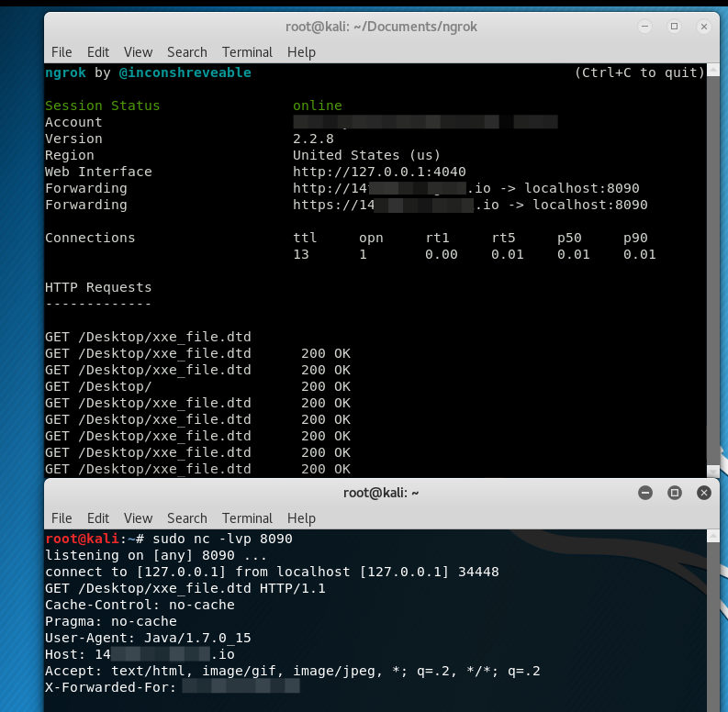Viewport: 728px width, 712px height.
Task: Open Search menu in ngrok terminal window
Action: click(186, 52)
